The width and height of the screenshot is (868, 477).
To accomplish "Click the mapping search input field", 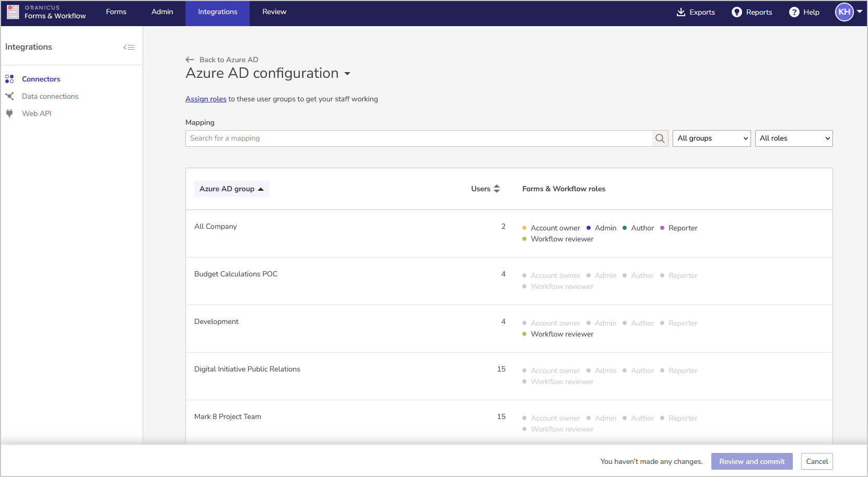I will click(418, 138).
